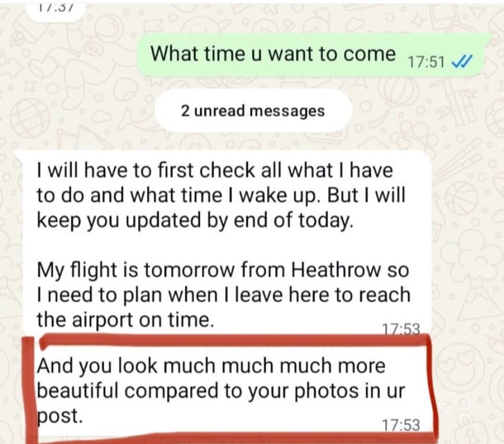This screenshot has width=504, height=444.
Task: Tap the "beautiful compared to your photos" line
Action: pos(221,391)
